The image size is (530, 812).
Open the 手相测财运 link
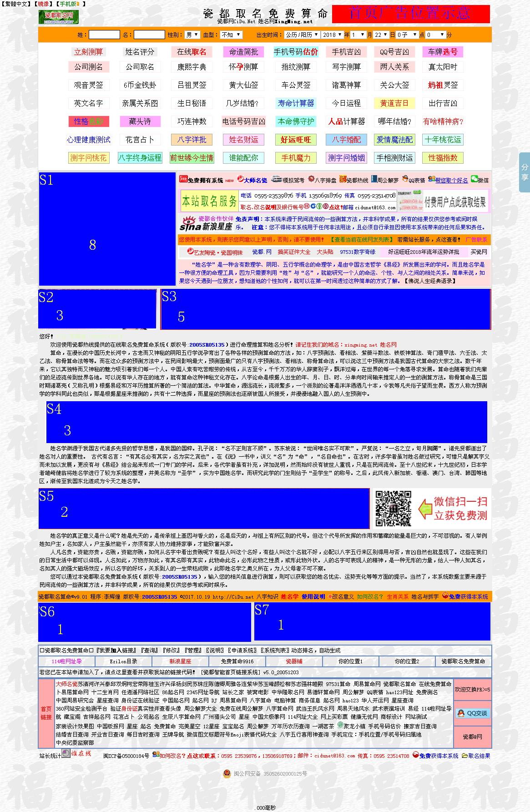coord(394,158)
